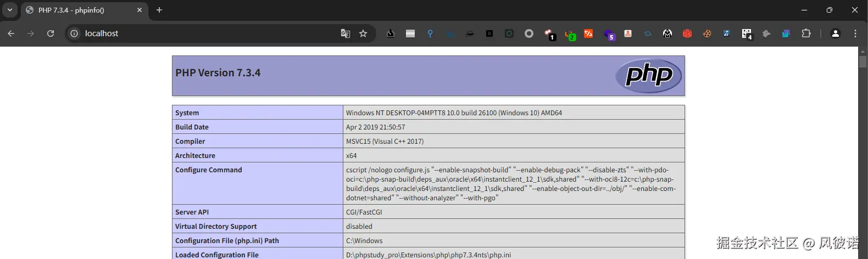Click the orange person-figure extension icon
The image size is (868, 259).
pos(628,33)
